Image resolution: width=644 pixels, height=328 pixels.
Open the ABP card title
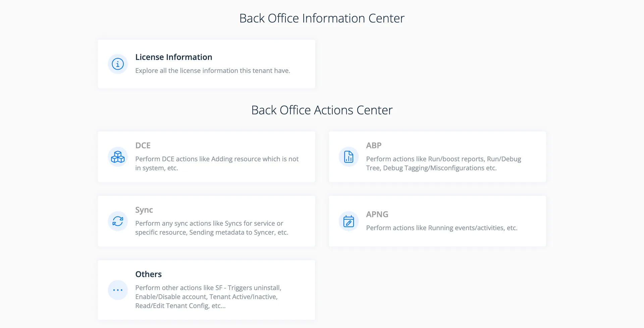pos(374,145)
